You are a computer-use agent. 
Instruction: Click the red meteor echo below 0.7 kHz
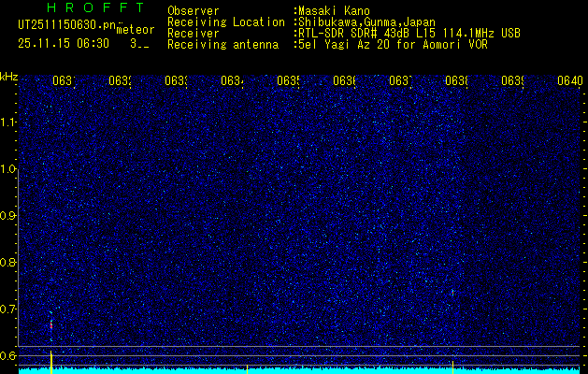tap(51, 324)
